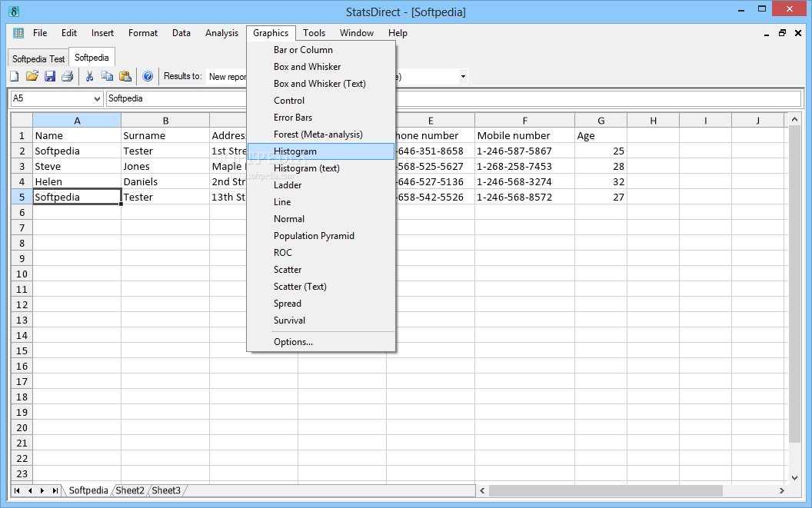The image size is (812, 508).
Task: Click the Paste clipboard icon
Action: tap(125, 77)
